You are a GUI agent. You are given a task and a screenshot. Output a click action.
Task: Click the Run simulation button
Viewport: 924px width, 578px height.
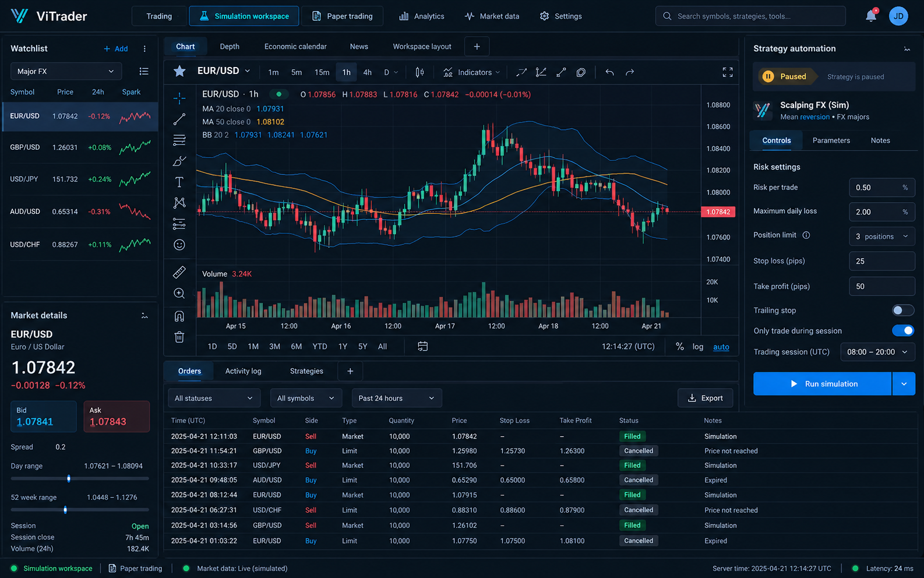[822, 384]
